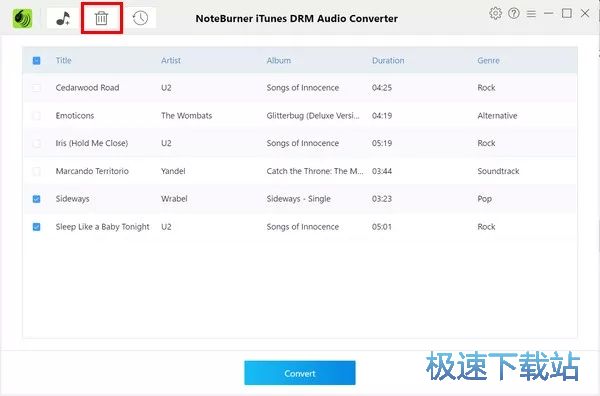Click the trash delete icon

[x=101, y=18]
